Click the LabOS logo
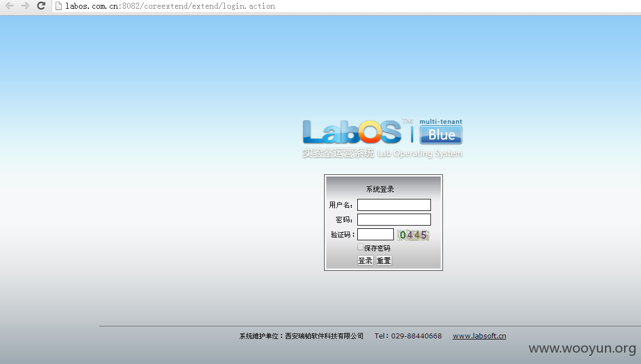The image size is (641, 364). pyautogui.click(x=352, y=132)
